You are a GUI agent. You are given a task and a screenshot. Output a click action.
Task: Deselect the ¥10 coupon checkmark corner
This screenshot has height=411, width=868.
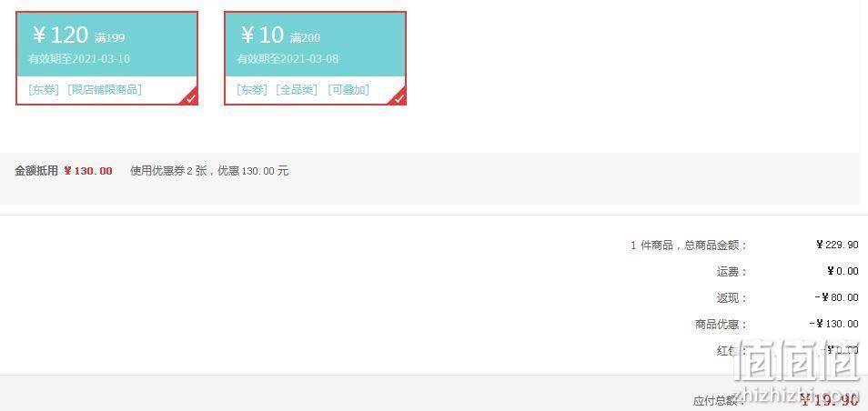[399, 97]
